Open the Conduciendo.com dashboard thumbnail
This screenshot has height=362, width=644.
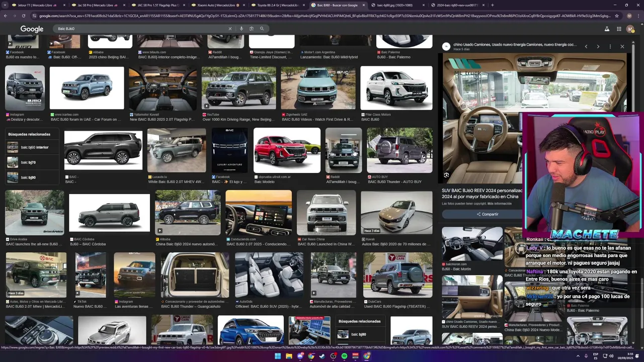(259, 212)
